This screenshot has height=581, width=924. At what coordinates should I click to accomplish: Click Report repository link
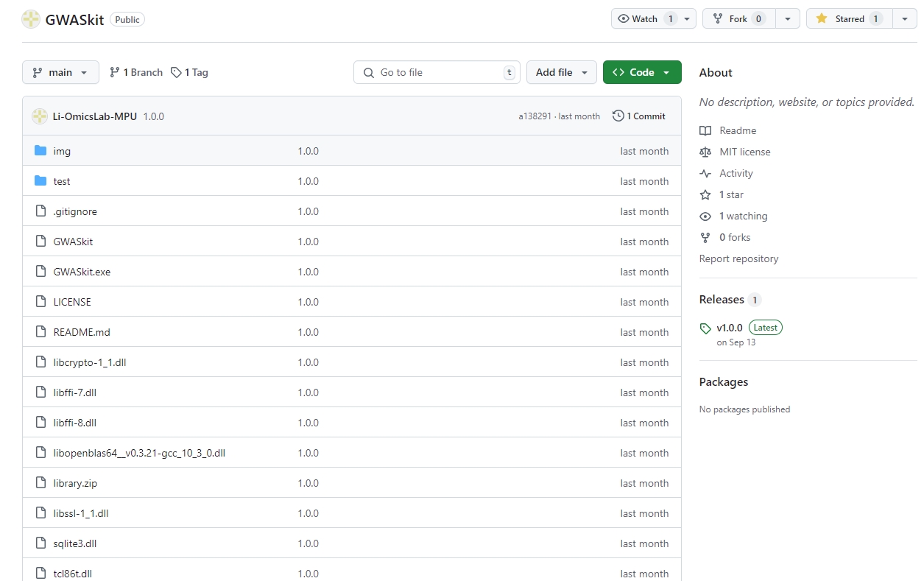tap(738, 258)
